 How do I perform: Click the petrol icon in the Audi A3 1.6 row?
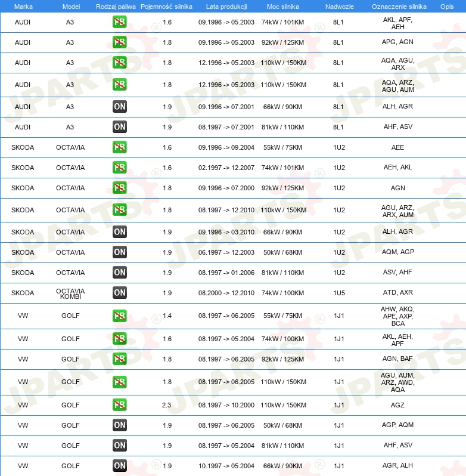[x=119, y=22]
